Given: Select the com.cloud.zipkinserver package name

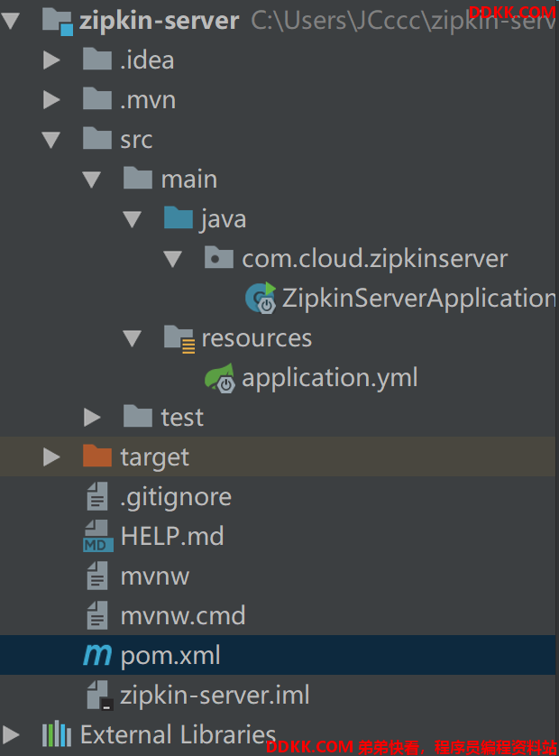Looking at the screenshot, I should point(375,258).
